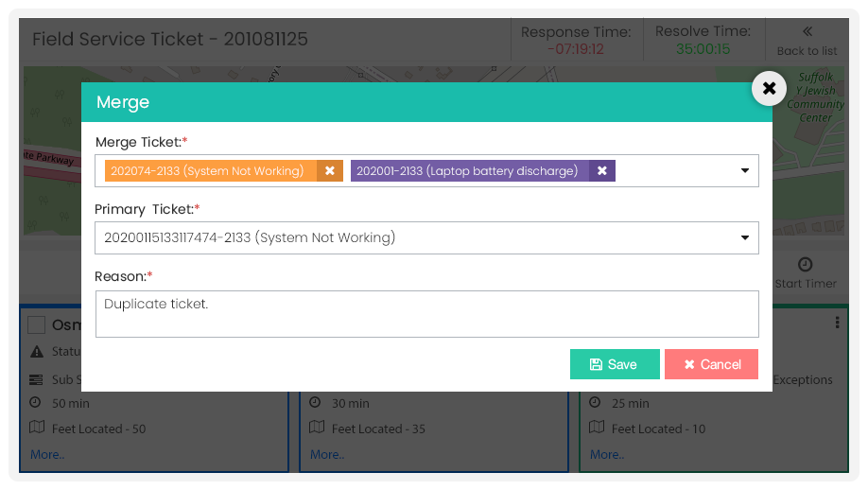Save the merge

click(615, 364)
